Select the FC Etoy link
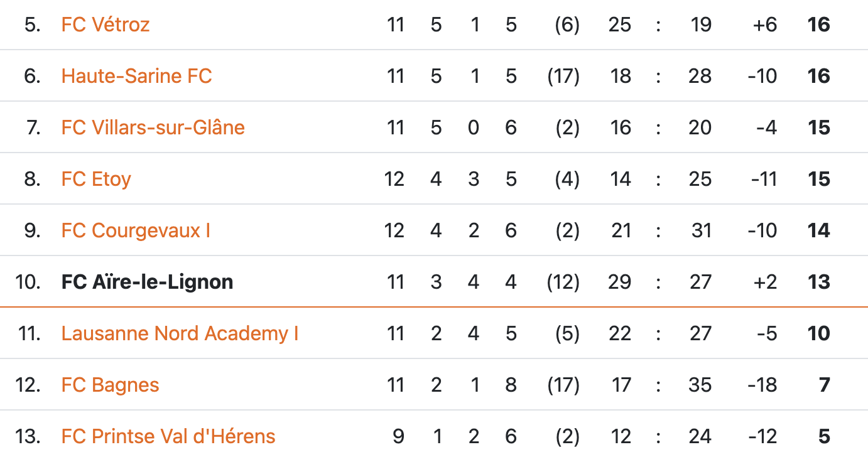Image resolution: width=868 pixels, height=457 pixels. click(x=96, y=179)
